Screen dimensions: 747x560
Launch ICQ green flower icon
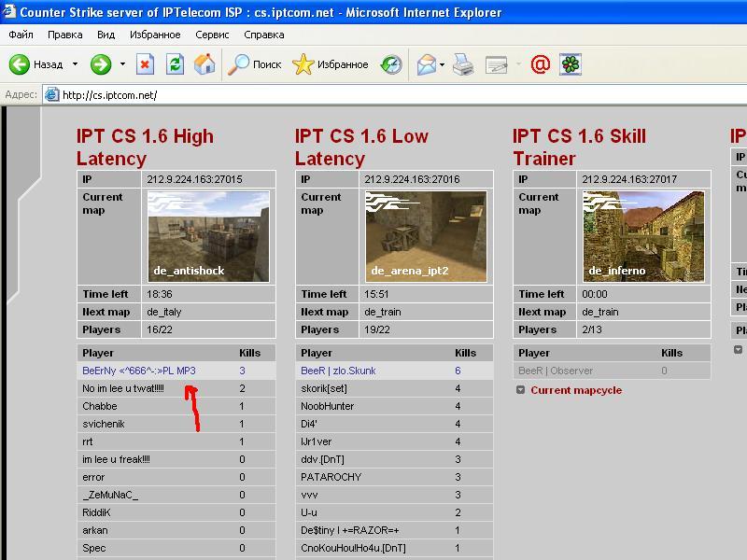[x=571, y=64]
